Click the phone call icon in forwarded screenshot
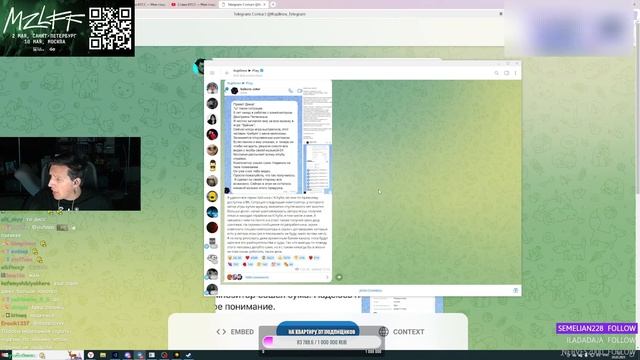This screenshot has width=640, height=360. 291,91
